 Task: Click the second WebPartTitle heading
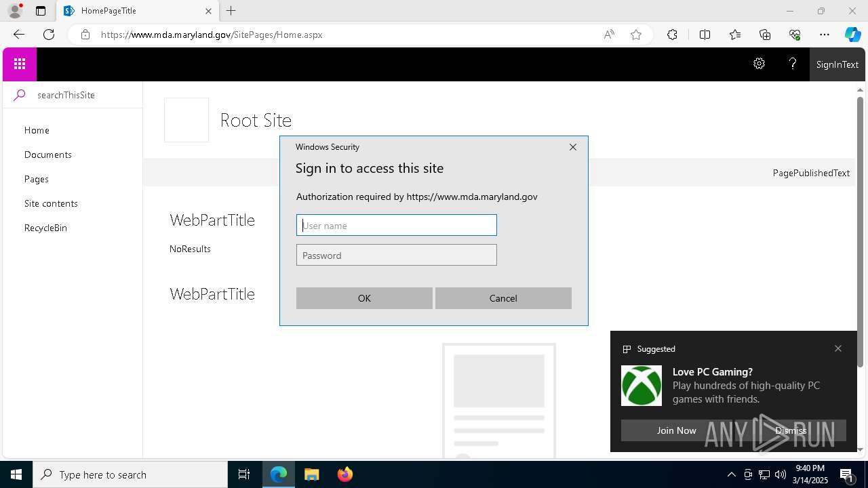point(212,293)
